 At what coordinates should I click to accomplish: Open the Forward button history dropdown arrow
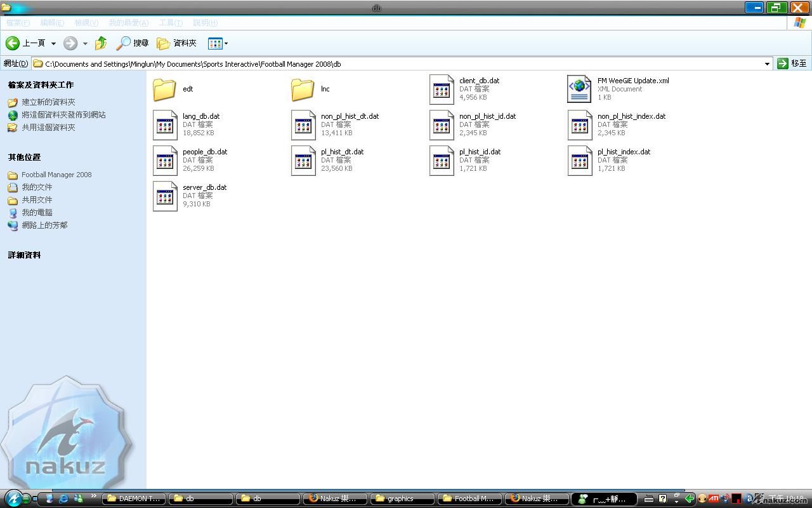[85, 43]
